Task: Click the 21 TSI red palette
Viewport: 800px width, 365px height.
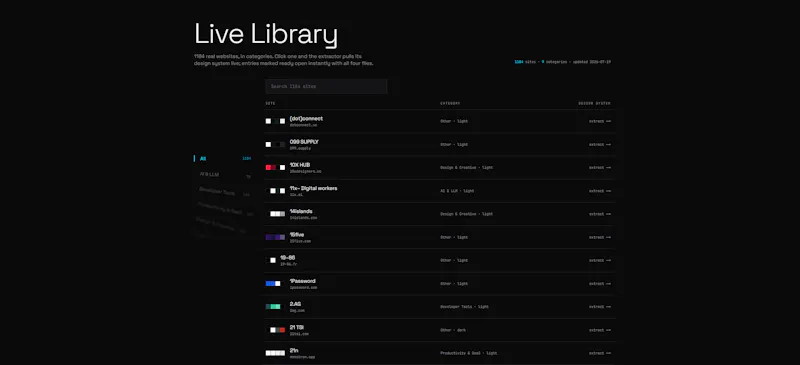Action: pos(275,330)
